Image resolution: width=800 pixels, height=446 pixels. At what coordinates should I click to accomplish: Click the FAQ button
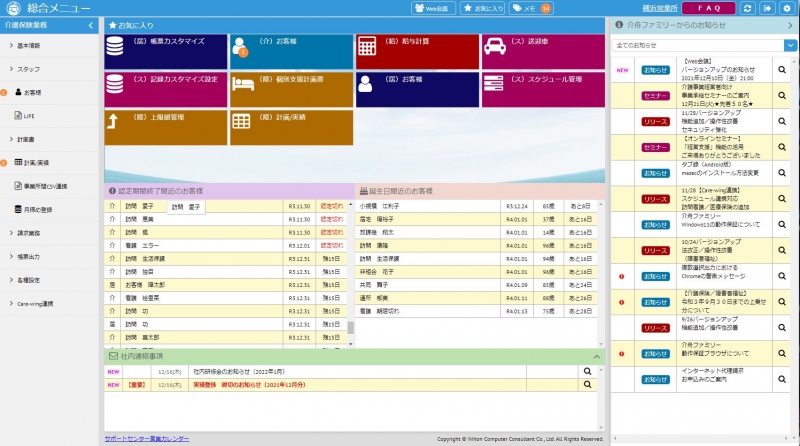coord(709,8)
